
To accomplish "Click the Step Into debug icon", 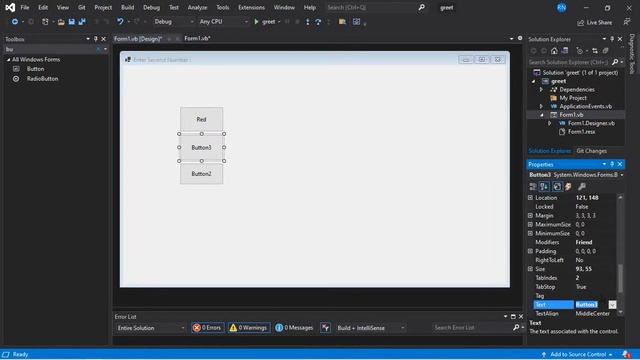I will 308,22.
